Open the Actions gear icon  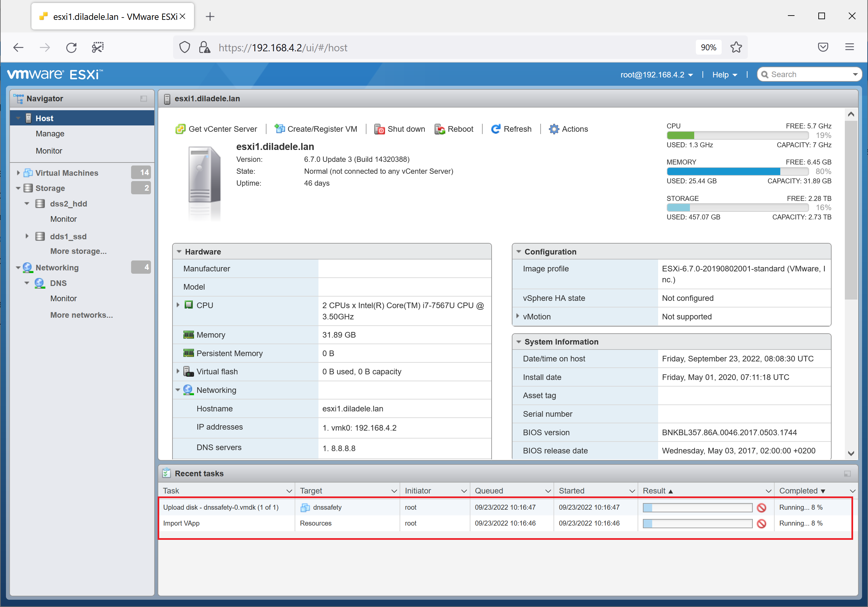pyautogui.click(x=554, y=129)
